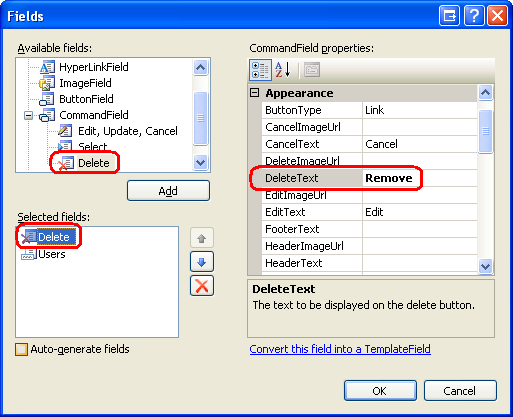The image size is (513, 417).
Task: Click Available fields scrollbar thumb
Action: (x=200, y=119)
